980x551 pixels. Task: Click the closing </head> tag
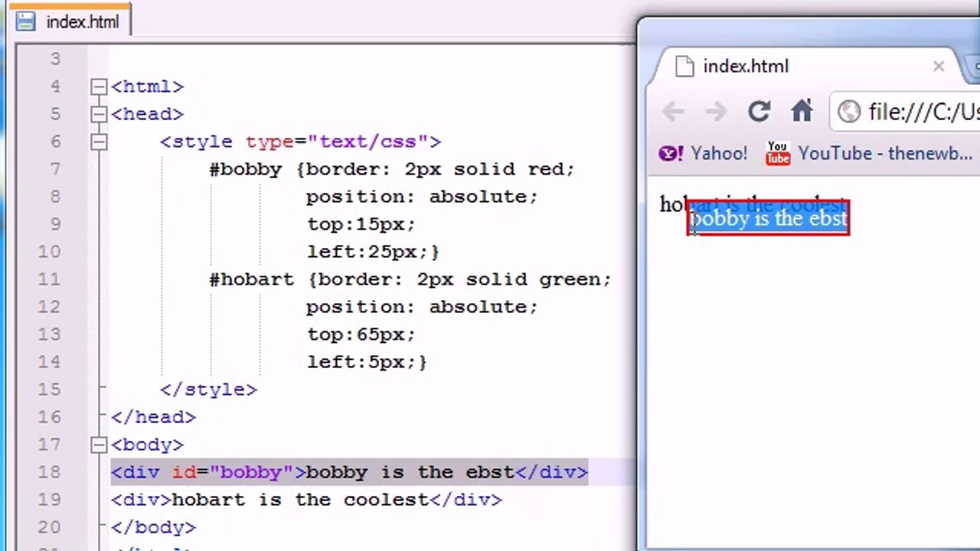point(154,417)
